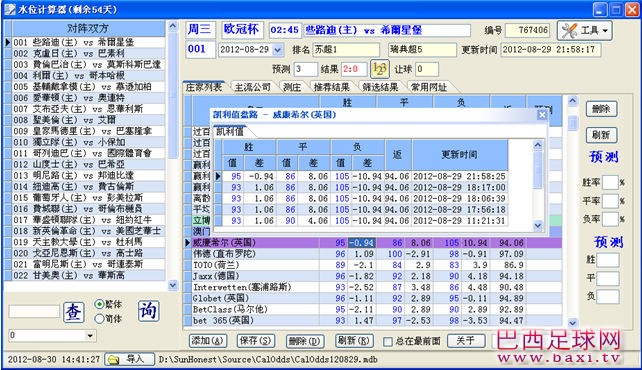Click the 询 query icon button
This screenshot has height=370, width=642.
click(x=148, y=311)
